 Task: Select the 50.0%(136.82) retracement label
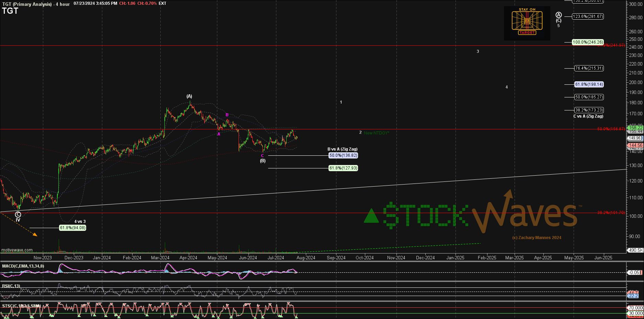tap(343, 155)
